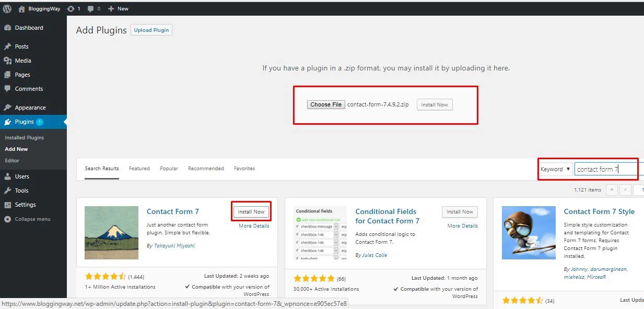Click the New plus icon in admin bar
Viewport: 644px width, 309px height.
tap(111, 9)
